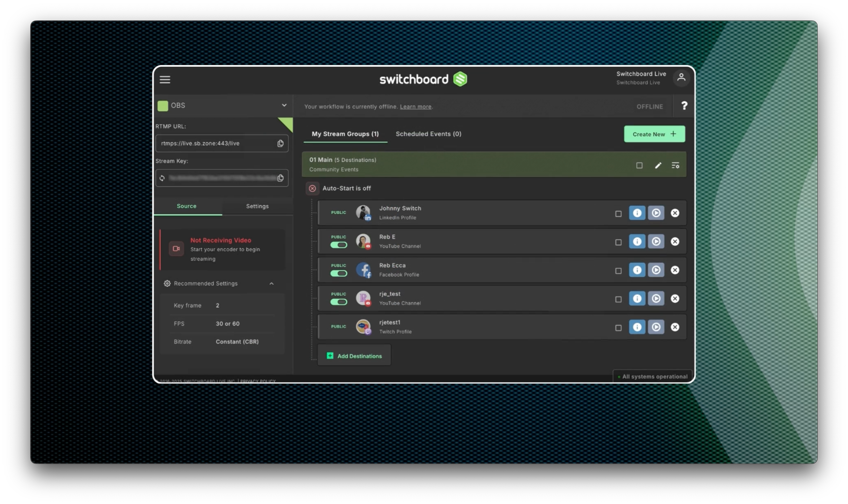848x504 pixels.
Task: Click the Switchboard Live account name
Action: (641, 74)
